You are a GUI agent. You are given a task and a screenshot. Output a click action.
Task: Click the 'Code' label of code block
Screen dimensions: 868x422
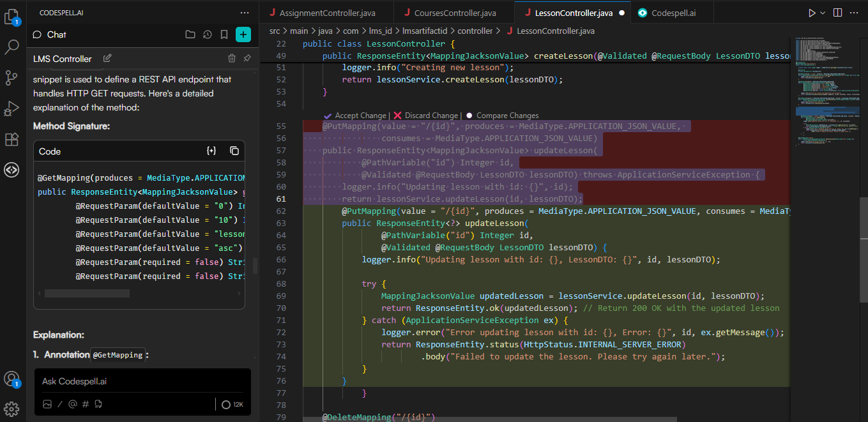[50, 151]
